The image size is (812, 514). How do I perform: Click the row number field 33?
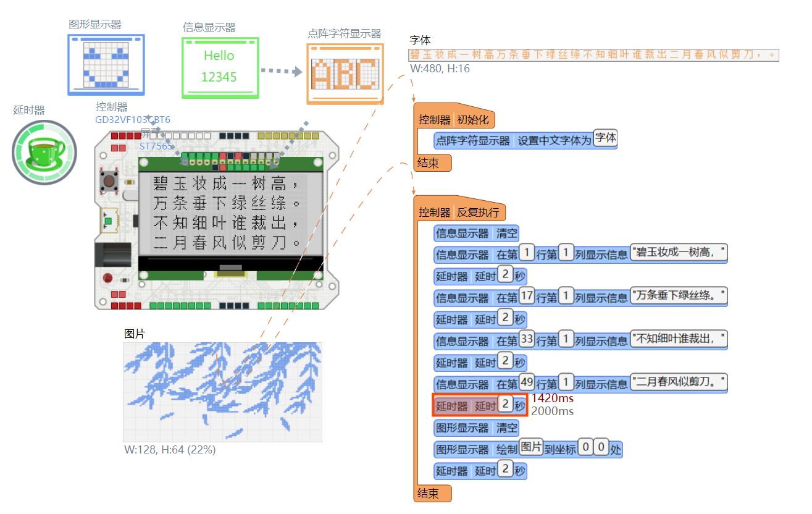[x=527, y=339]
